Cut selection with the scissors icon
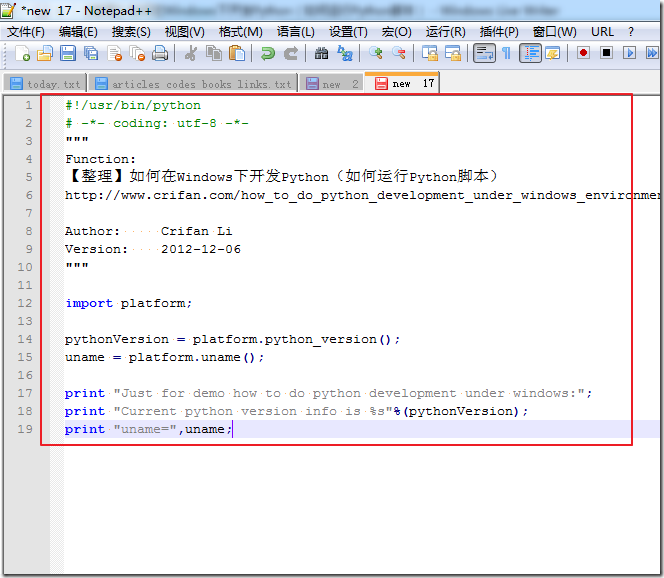664x578 pixels. (x=191, y=54)
